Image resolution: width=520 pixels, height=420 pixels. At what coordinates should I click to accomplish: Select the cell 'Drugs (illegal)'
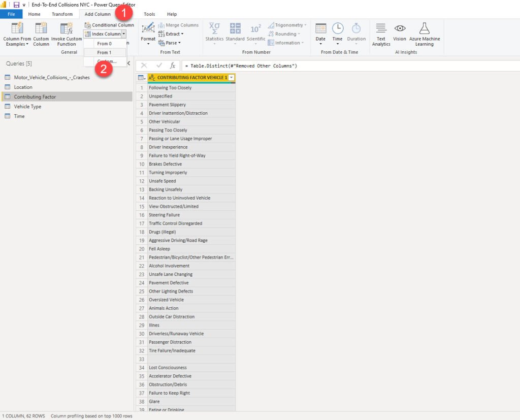click(x=191, y=232)
